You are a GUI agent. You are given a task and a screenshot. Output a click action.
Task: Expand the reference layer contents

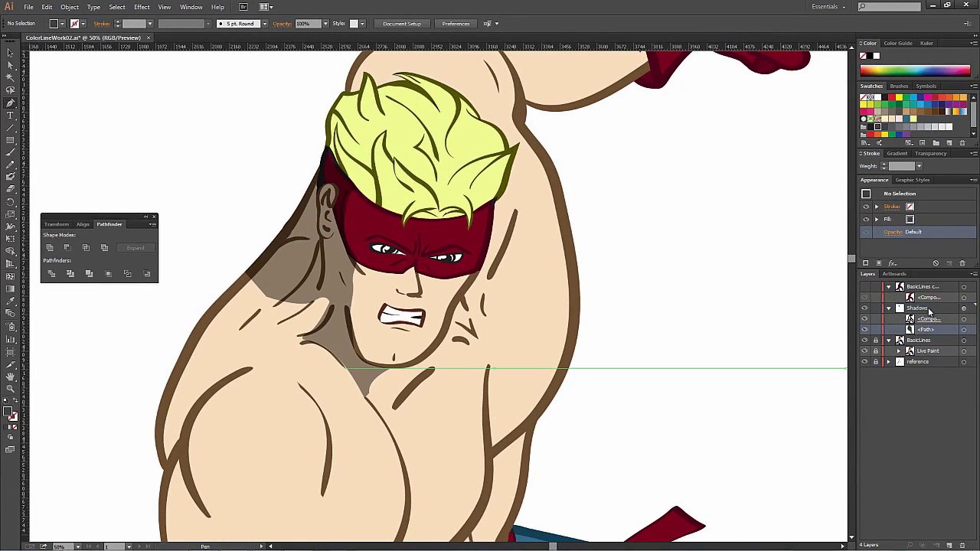coord(889,362)
